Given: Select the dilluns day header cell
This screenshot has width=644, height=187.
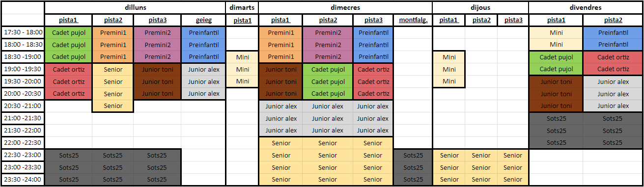Looking at the screenshot, I should click(x=135, y=8).
